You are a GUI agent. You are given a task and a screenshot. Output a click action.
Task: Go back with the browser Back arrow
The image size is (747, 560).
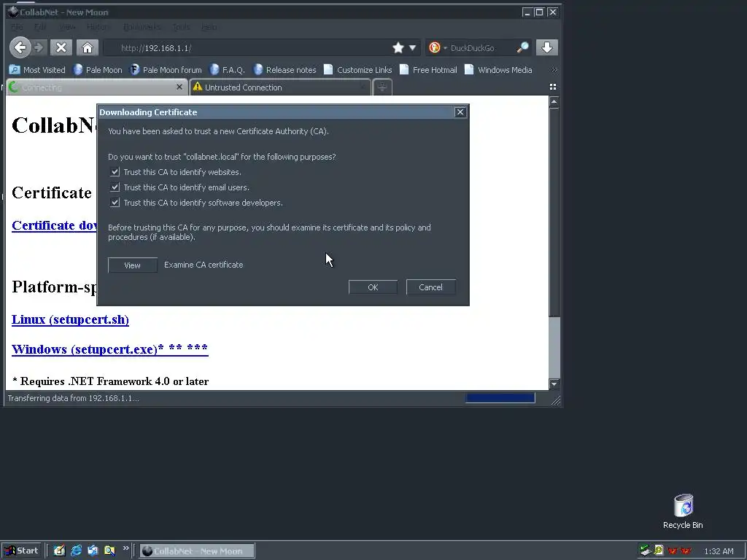point(20,47)
